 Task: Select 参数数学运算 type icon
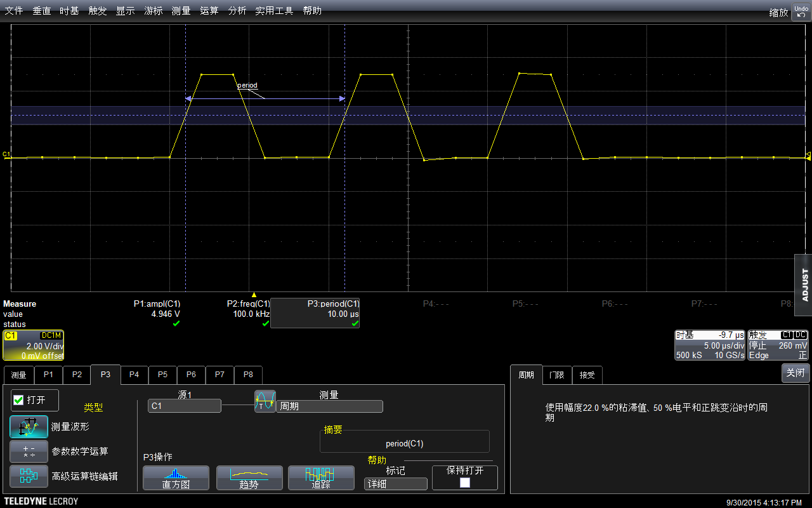point(29,451)
